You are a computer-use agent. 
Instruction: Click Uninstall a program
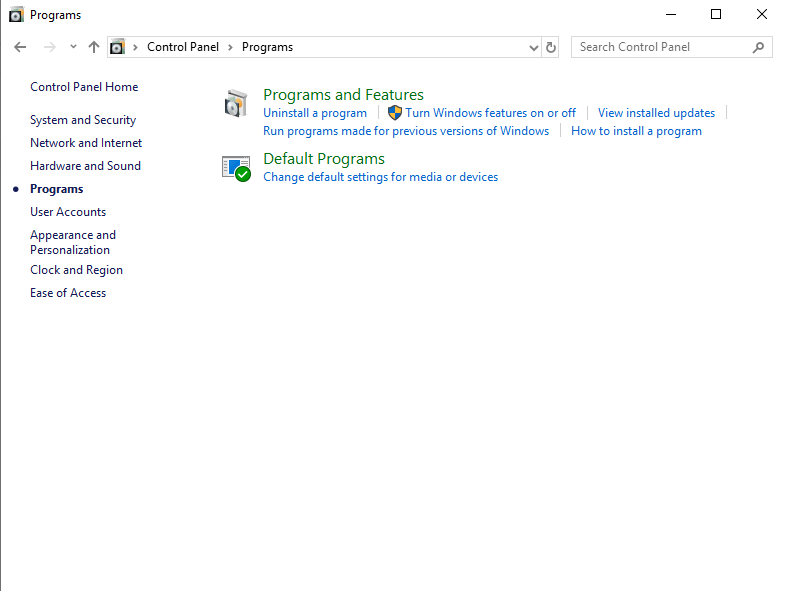[x=315, y=113]
